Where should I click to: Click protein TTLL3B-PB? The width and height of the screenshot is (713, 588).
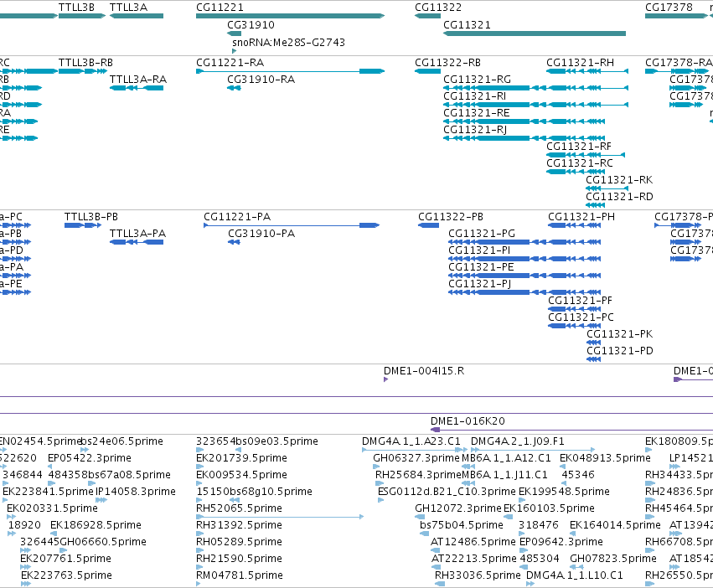coord(91,216)
